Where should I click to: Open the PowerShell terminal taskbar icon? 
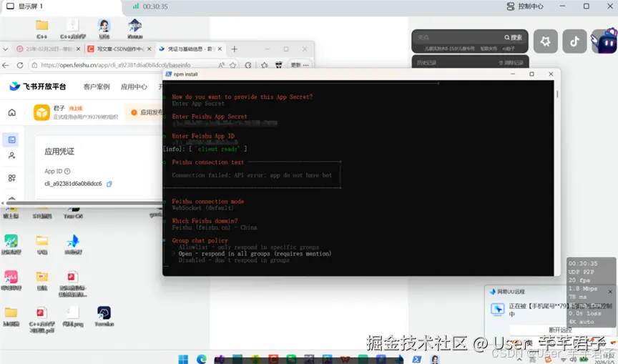[x=416, y=359]
